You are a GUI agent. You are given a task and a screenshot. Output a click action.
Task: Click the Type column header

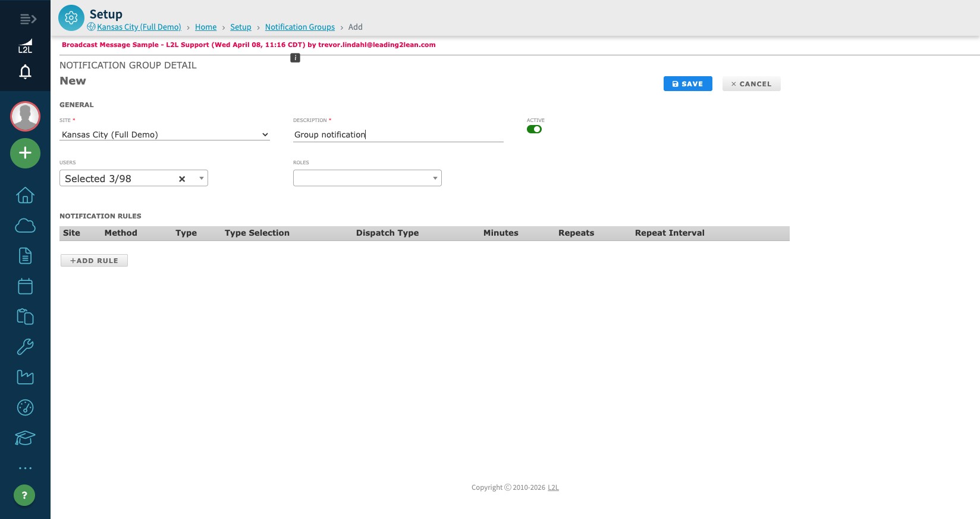[x=186, y=233]
